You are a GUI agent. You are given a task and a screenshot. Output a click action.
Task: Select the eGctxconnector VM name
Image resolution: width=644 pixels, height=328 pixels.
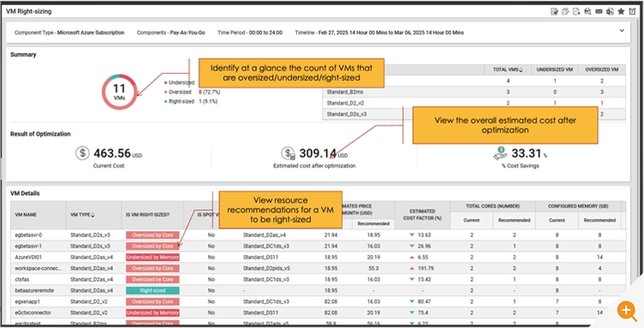tap(33, 313)
